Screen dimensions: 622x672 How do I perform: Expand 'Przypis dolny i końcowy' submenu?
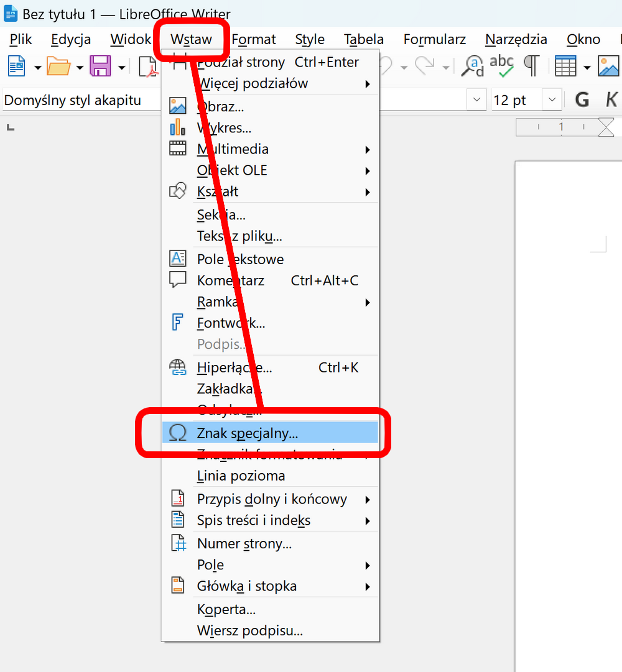coord(270,499)
